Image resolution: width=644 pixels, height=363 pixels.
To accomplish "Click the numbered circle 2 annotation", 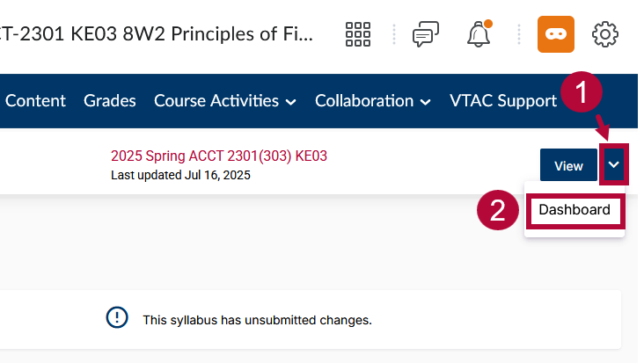I will (498, 211).
